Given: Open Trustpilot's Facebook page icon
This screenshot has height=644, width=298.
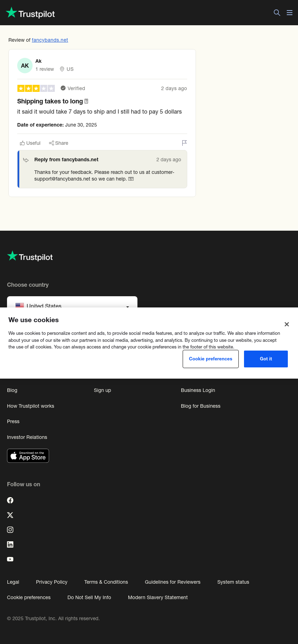Looking at the screenshot, I should (10, 500).
